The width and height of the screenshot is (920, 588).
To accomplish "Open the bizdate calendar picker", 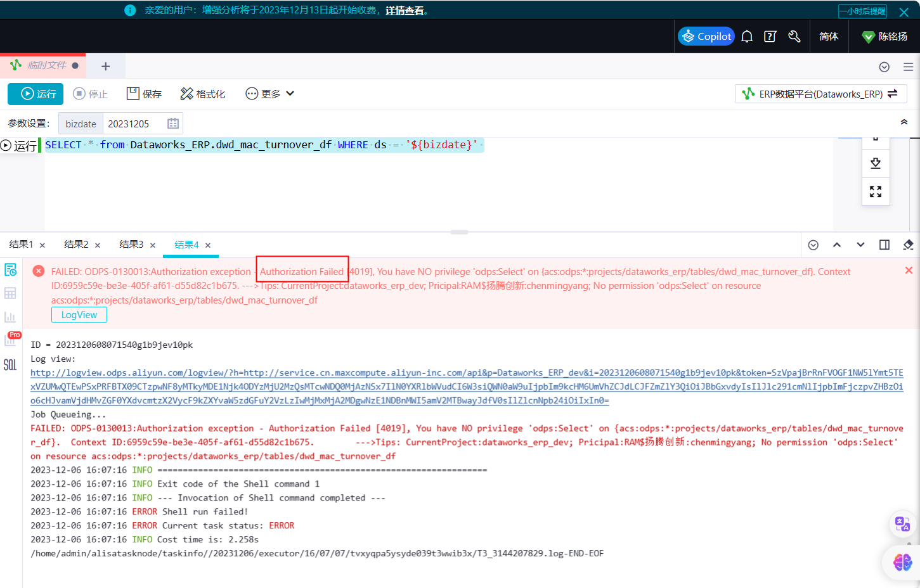I will coord(173,124).
